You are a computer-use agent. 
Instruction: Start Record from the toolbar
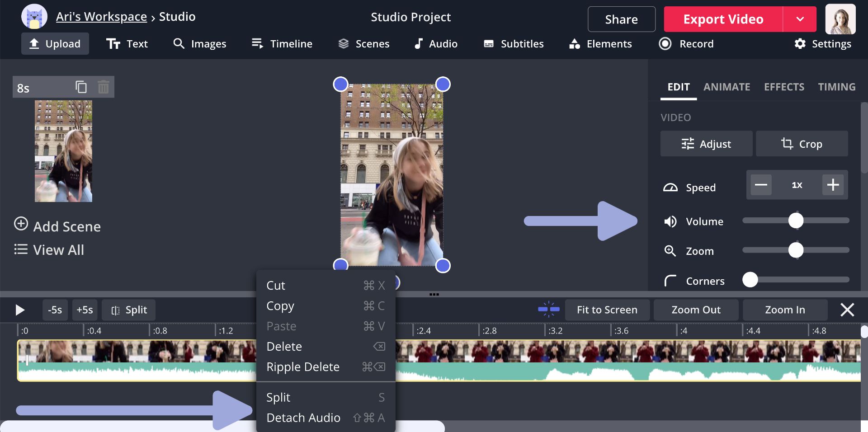(x=686, y=44)
